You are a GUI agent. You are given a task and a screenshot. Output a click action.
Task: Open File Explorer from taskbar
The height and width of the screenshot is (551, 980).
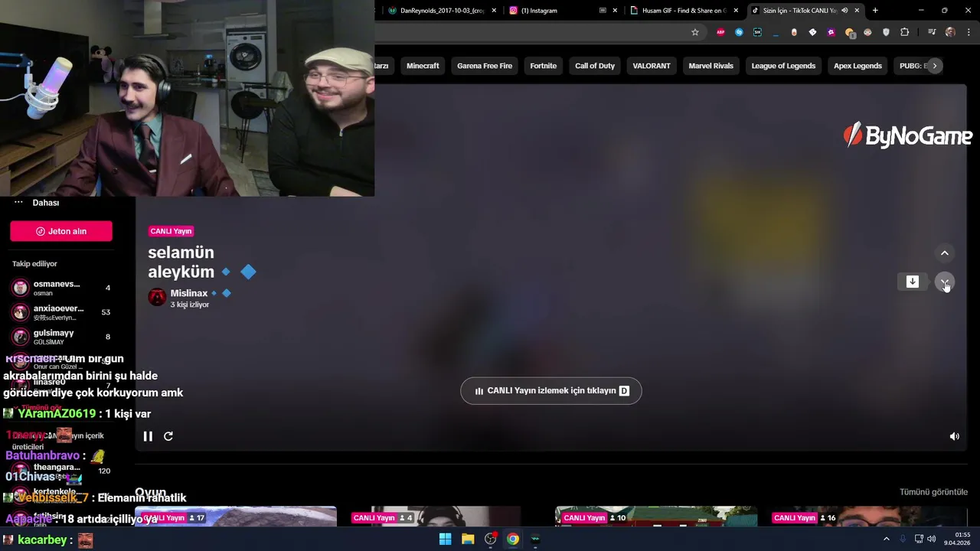(468, 540)
